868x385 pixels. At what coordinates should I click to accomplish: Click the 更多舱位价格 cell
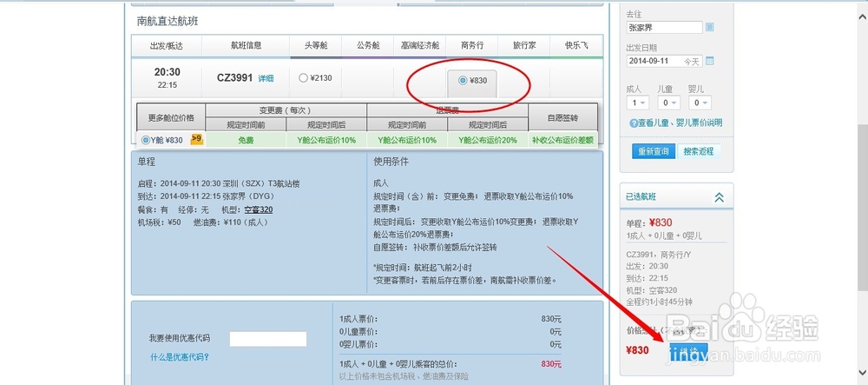(171, 118)
